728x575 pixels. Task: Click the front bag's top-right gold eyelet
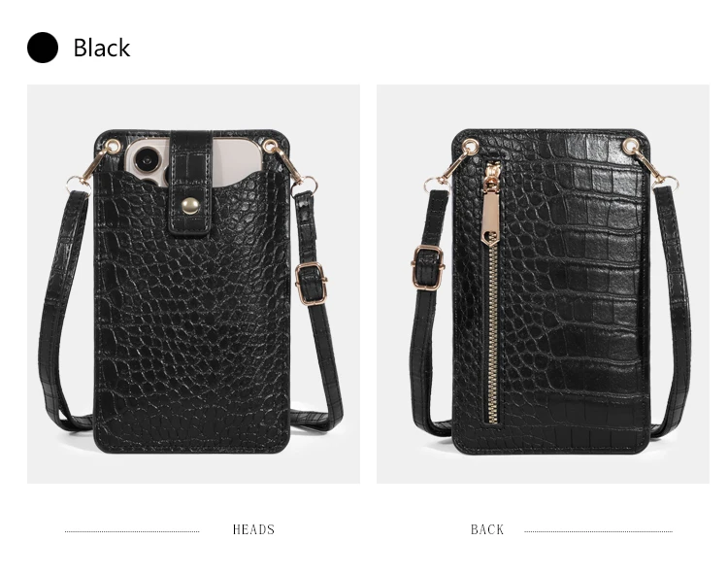(x=270, y=146)
